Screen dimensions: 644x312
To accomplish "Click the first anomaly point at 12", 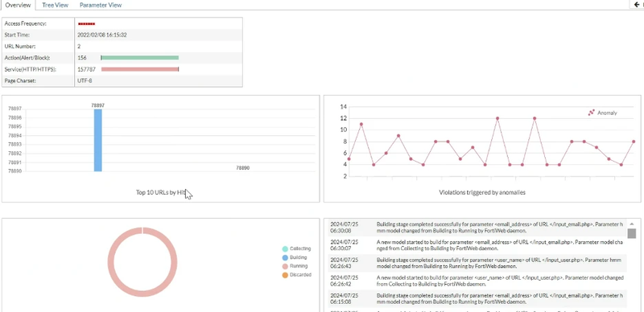I will (x=497, y=118).
